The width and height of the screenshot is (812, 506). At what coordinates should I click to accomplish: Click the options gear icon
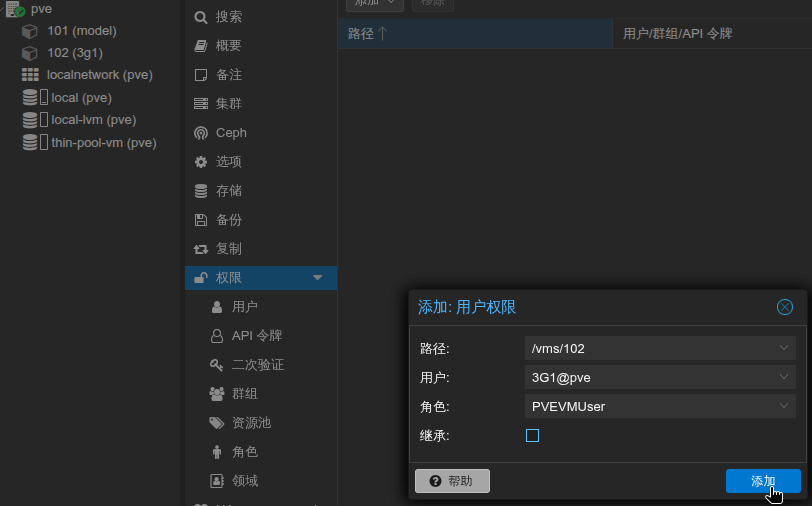coord(201,162)
